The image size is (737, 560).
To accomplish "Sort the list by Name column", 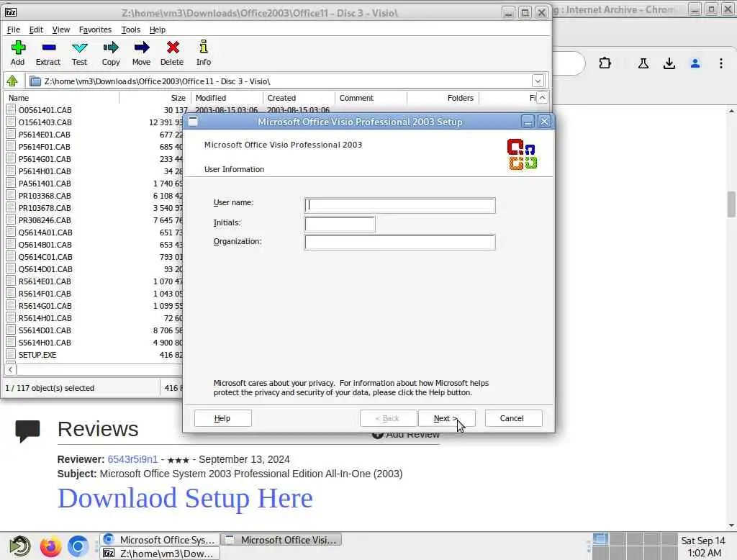I will click(x=62, y=98).
